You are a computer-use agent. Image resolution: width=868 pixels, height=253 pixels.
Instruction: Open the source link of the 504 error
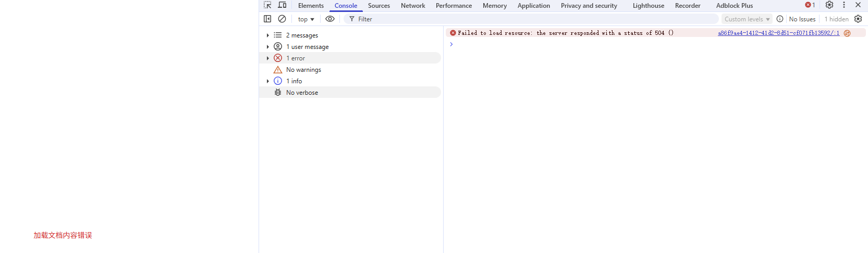(778, 33)
